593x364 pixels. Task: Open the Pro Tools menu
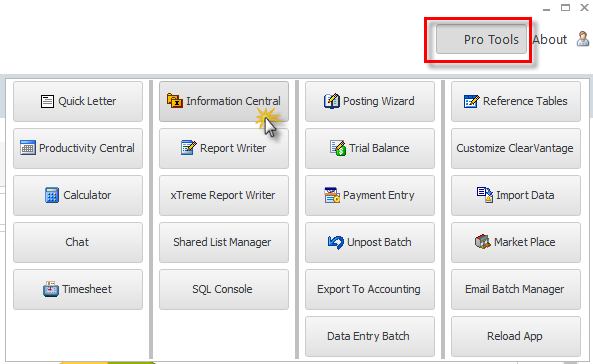pyautogui.click(x=481, y=39)
